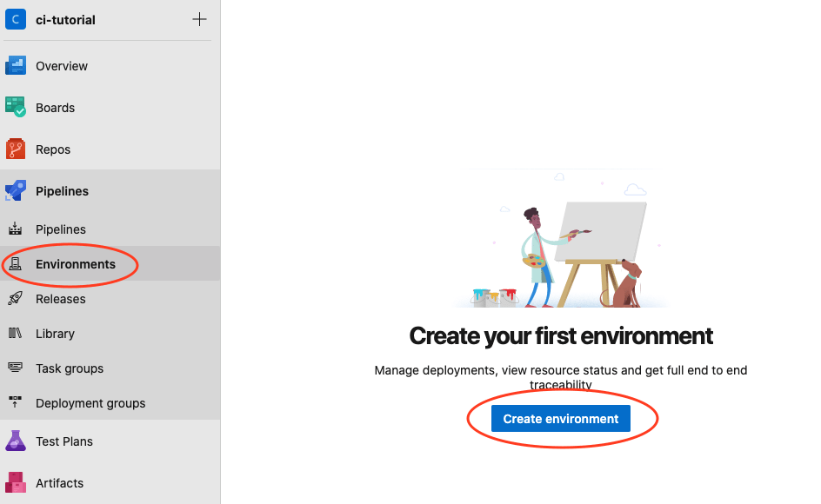This screenshot has width=821, height=504.
Task: Open Releases under Pipelines
Action: click(61, 299)
